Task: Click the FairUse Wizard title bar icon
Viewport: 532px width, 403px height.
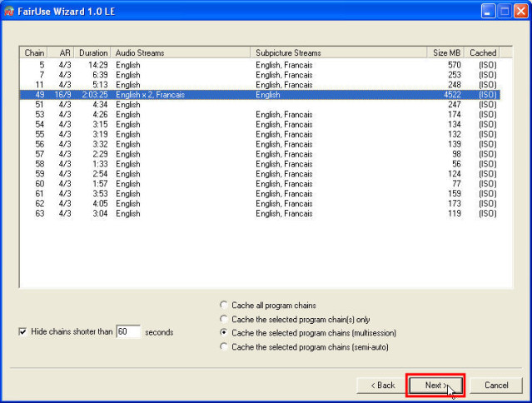Action: (x=10, y=10)
